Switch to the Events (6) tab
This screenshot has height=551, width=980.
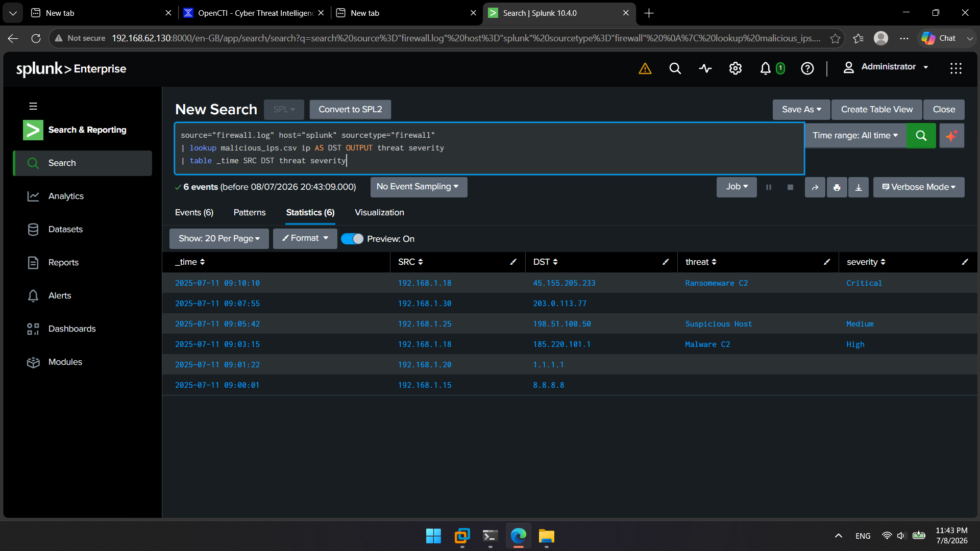pos(194,212)
